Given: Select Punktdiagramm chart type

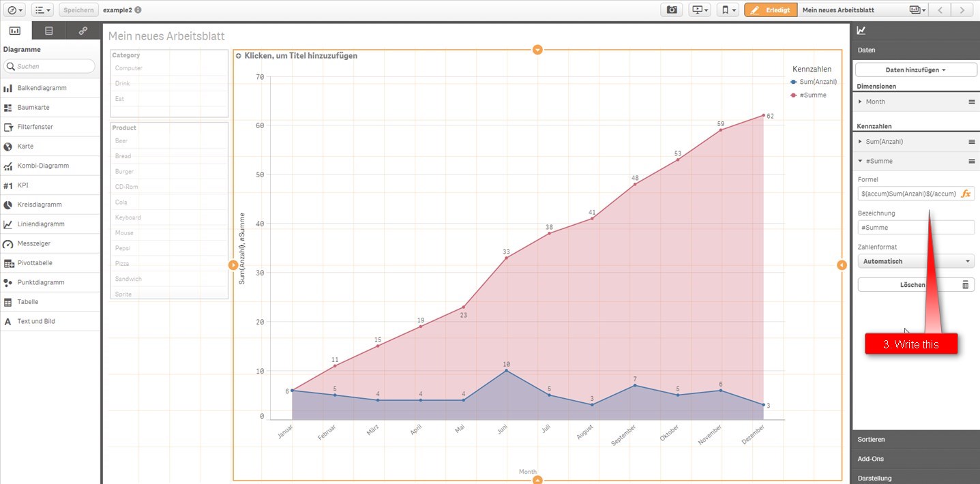Looking at the screenshot, I should (x=50, y=282).
